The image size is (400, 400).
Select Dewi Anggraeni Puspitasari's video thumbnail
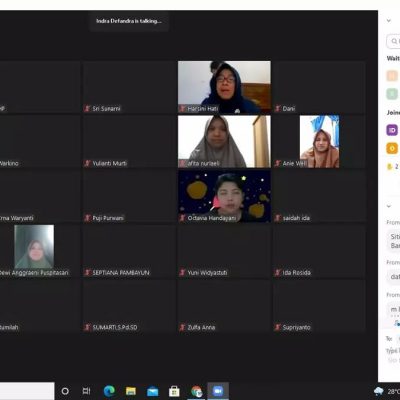point(34,247)
